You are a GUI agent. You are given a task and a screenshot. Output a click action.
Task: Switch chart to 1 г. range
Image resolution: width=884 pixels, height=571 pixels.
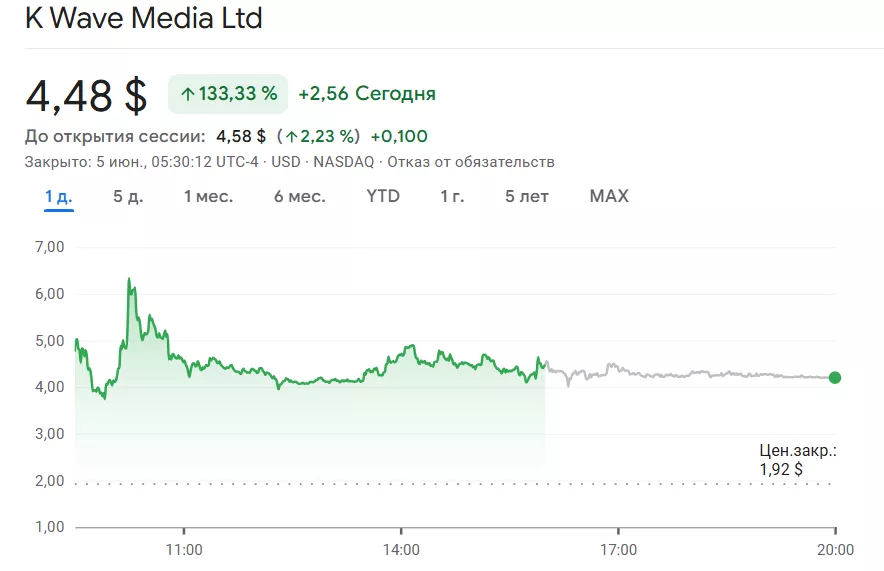[452, 196]
